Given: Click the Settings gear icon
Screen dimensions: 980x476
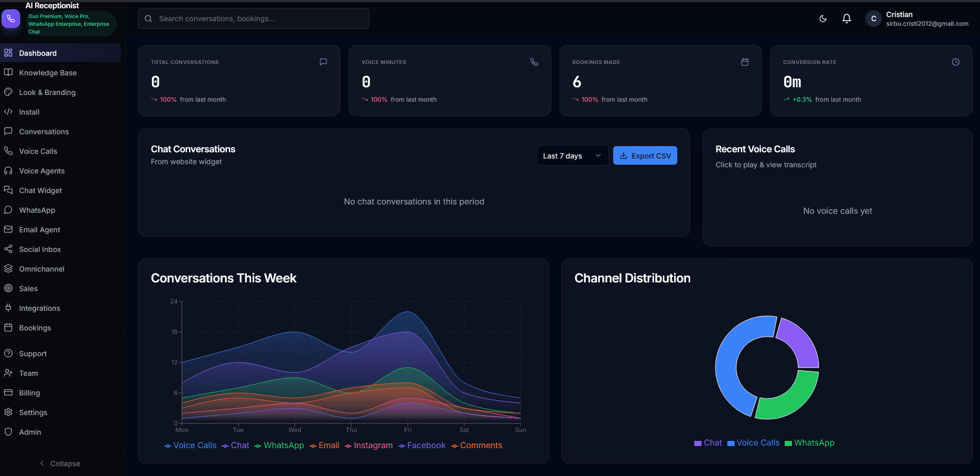Looking at the screenshot, I should point(8,412).
